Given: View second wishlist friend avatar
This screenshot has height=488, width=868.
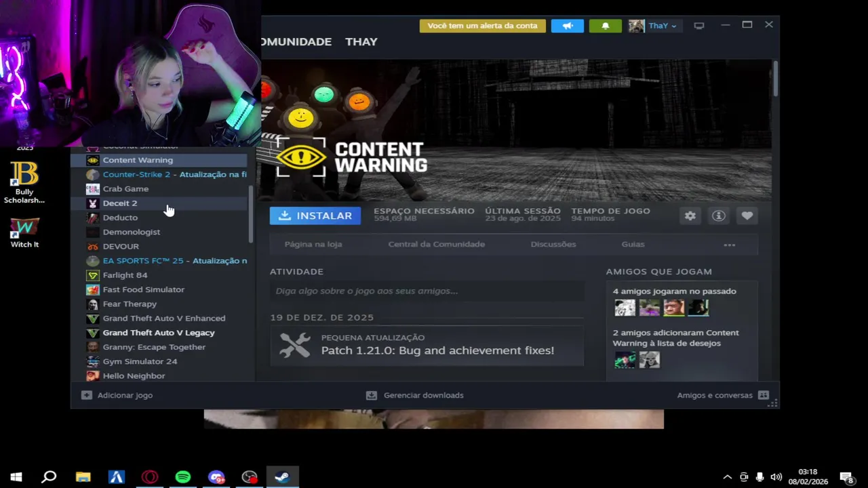Looking at the screenshot, I should pos(649,360).
